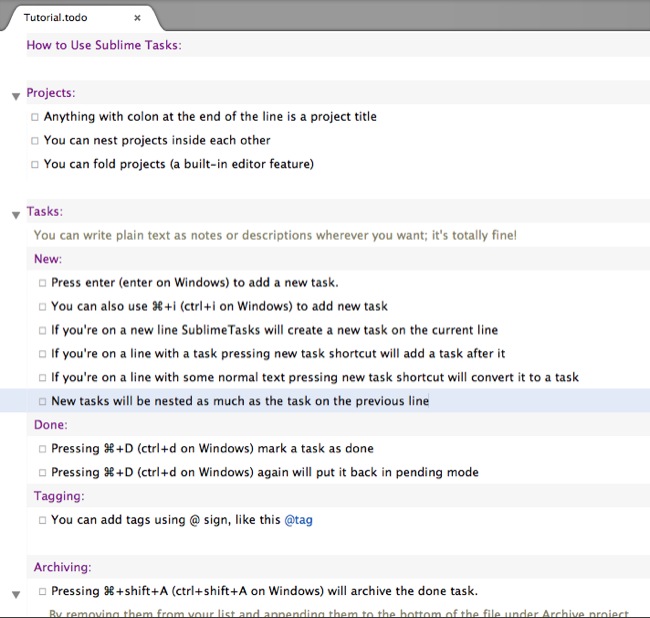Click the @tag tag text
The image size is (650, 618).
tap(298, 520)
